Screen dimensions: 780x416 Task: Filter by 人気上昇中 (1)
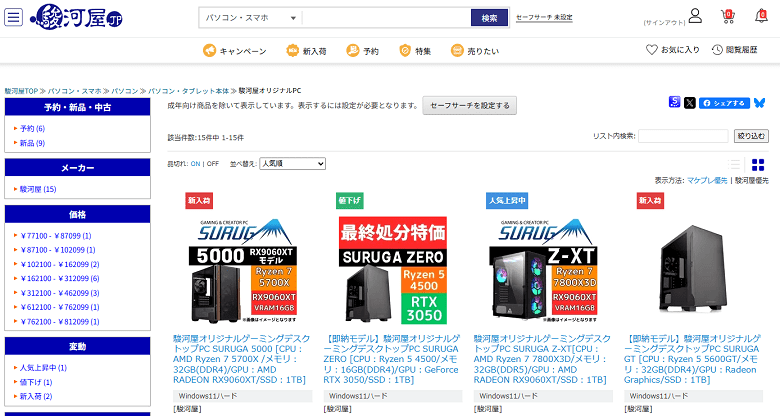coord(43,368)
